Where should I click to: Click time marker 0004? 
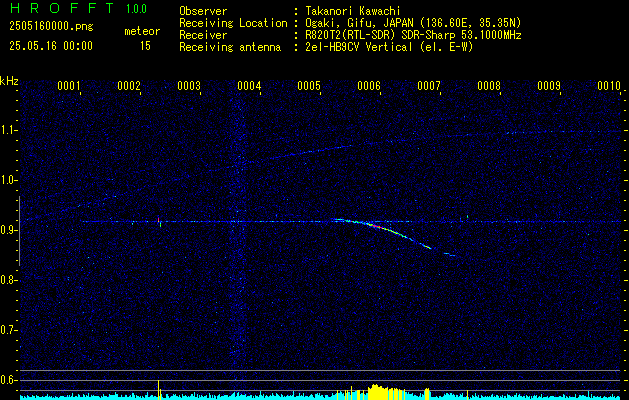249,86
